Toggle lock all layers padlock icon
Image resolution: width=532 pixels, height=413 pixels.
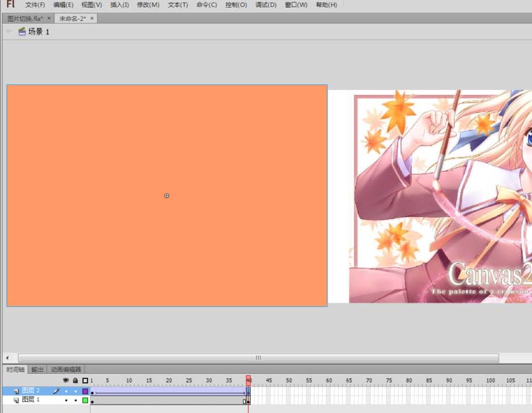(75, 380)
